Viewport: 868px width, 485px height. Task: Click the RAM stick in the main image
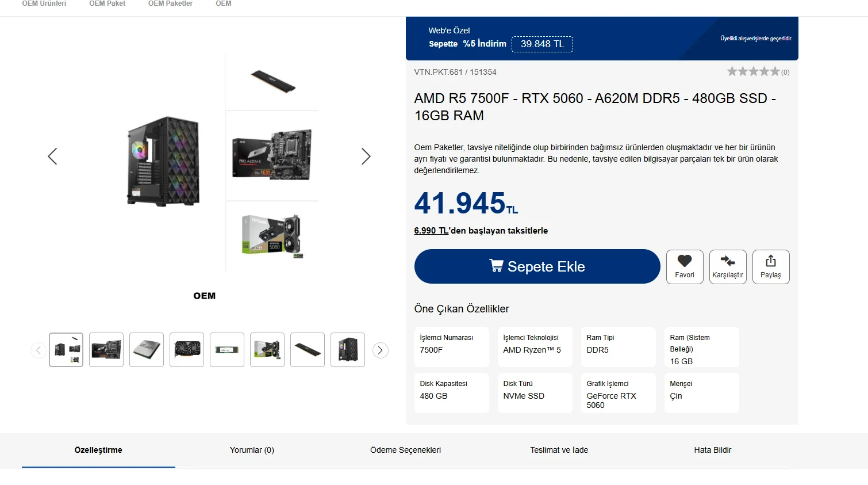point(273,81)
